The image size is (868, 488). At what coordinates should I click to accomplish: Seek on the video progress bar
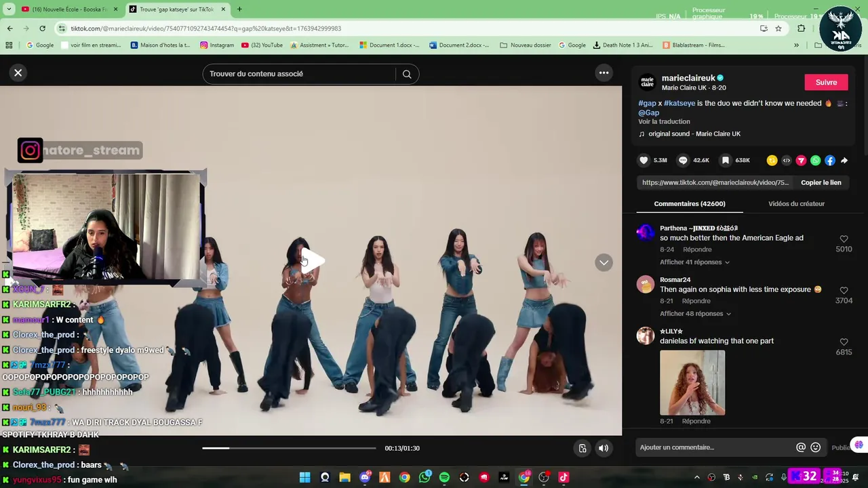[289, 448]
